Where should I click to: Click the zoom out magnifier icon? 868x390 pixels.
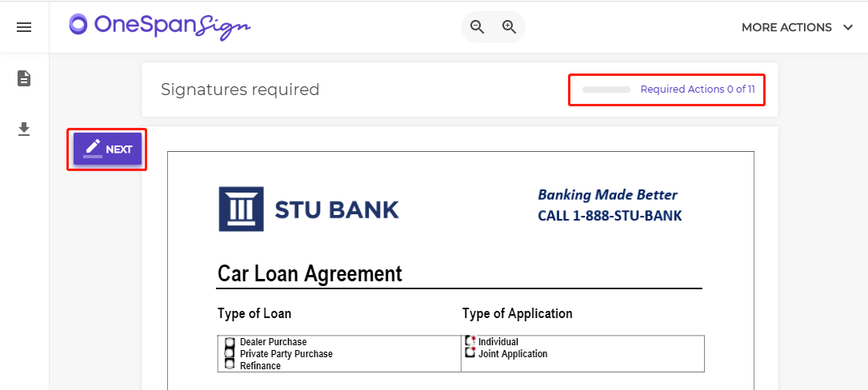(477, 27)
